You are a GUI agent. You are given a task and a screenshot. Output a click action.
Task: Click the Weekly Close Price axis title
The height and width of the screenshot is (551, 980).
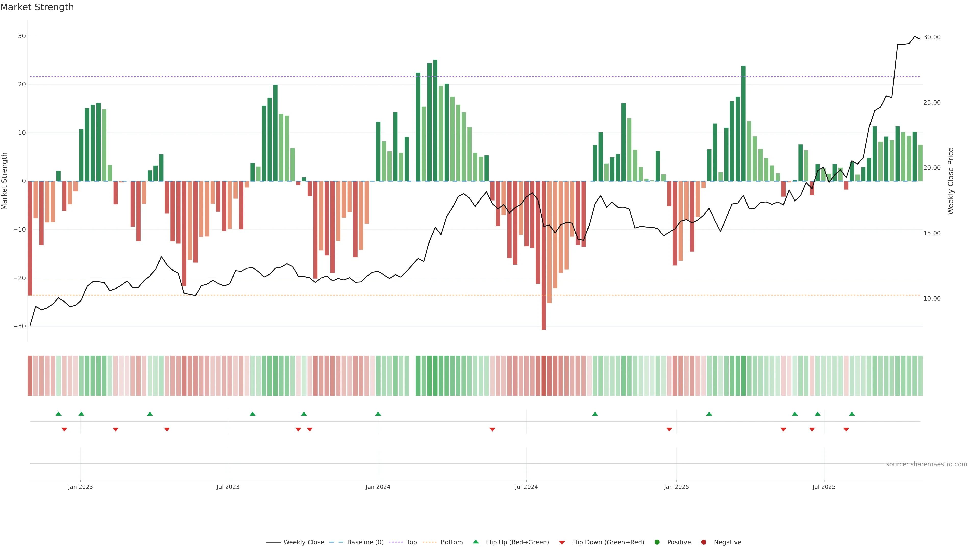(x=951, y=181)
